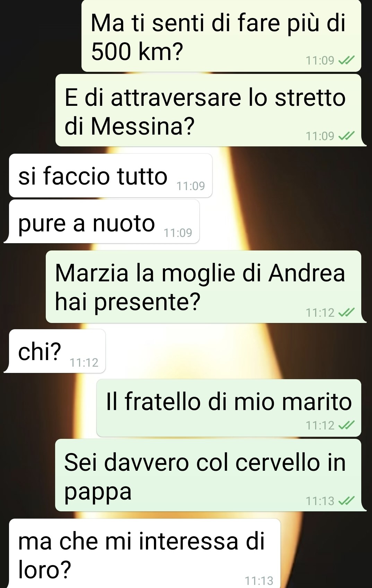Tap the 'Sei davvero col cervello in pappa' message
The height and width of the screenshot is (588, 372).
[x=208, y=475]
